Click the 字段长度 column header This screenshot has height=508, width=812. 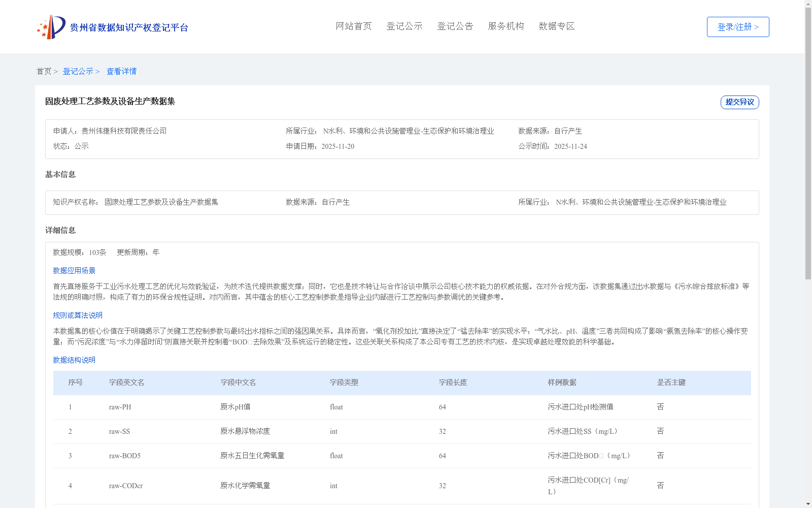coord(453,383)
